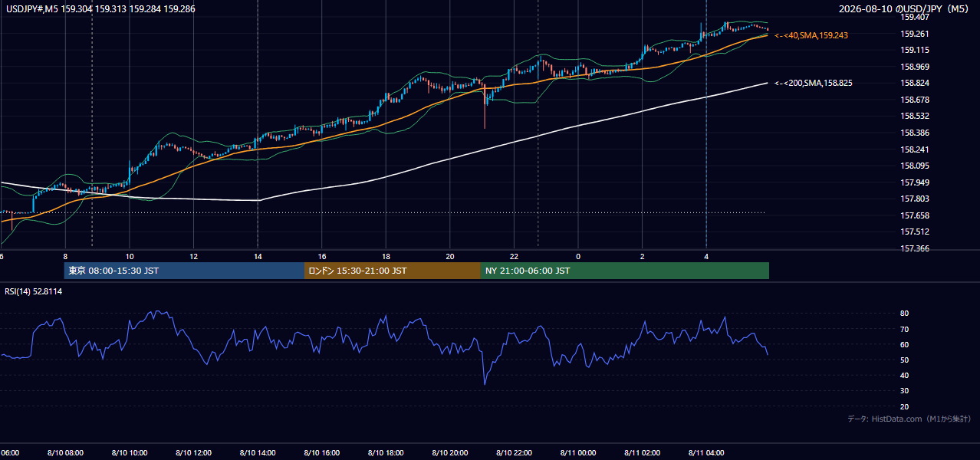Click price axis value 159.407

coord(915,17)
